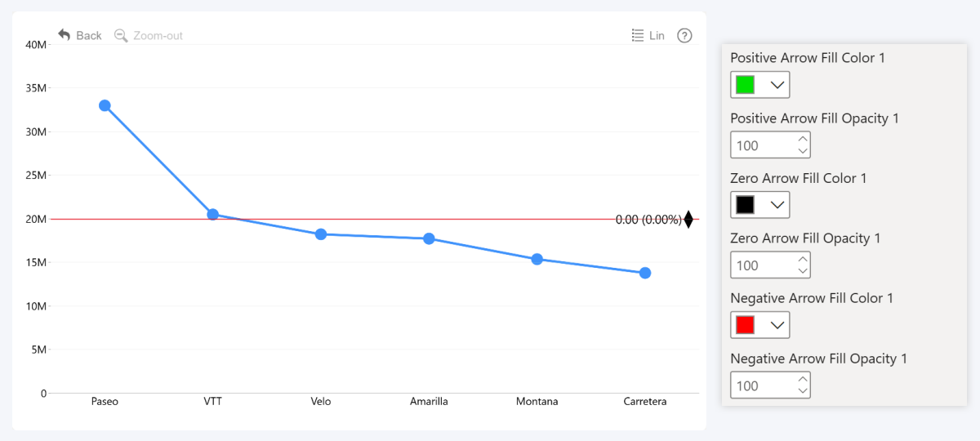Increase Positive Arrow Fill Opacity value
This screenshot has height=441, width=980.
(x=803, y=139)
